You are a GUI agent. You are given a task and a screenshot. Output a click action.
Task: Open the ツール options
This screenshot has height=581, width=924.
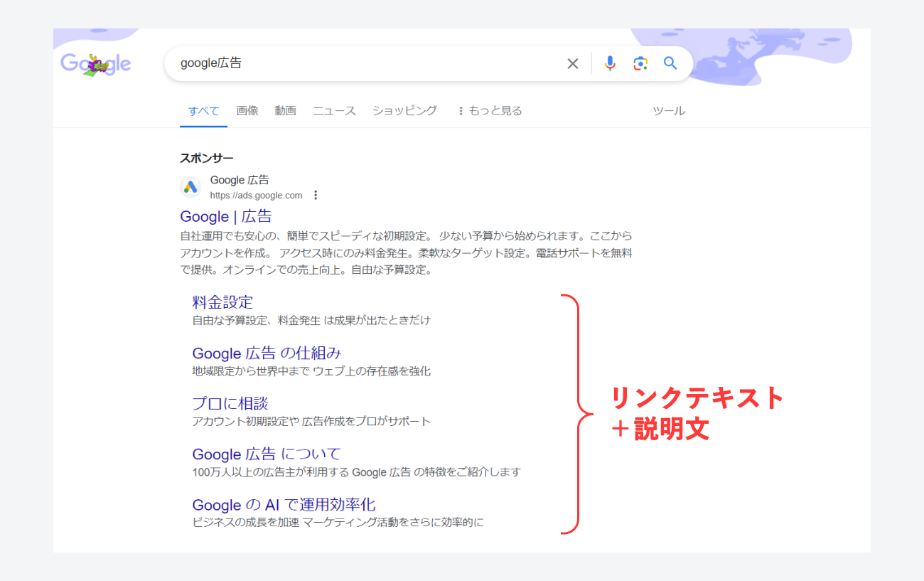coord(669,111)
